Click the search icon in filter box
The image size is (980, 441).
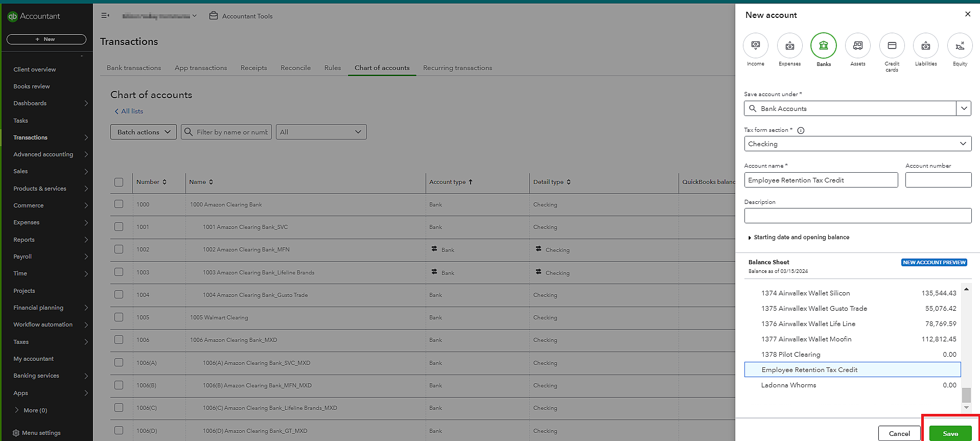click(189, 132)
